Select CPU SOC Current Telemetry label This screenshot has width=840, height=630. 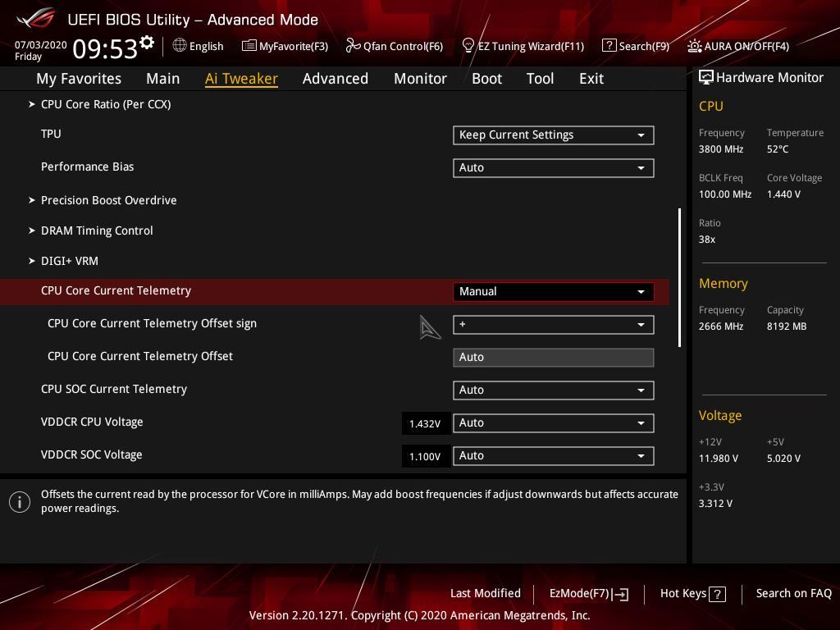pos(114,388)
